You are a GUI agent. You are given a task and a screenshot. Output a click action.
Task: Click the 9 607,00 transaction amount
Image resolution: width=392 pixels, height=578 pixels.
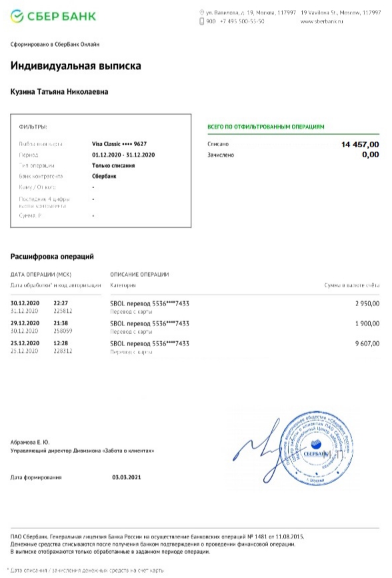(x=367, y=343)
